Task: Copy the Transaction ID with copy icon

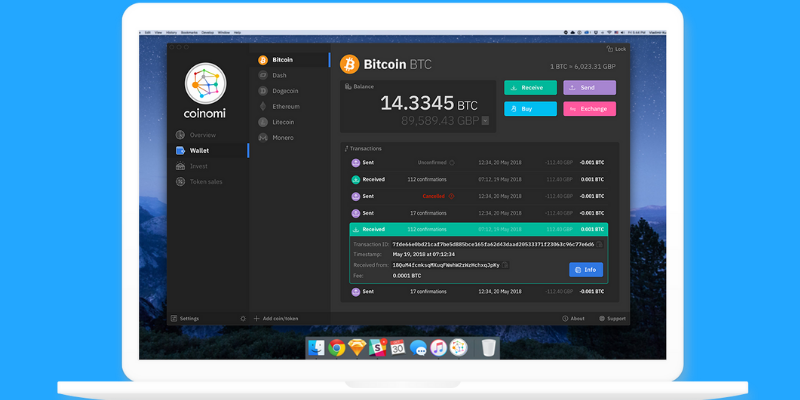Action: [x=599, y=244]
